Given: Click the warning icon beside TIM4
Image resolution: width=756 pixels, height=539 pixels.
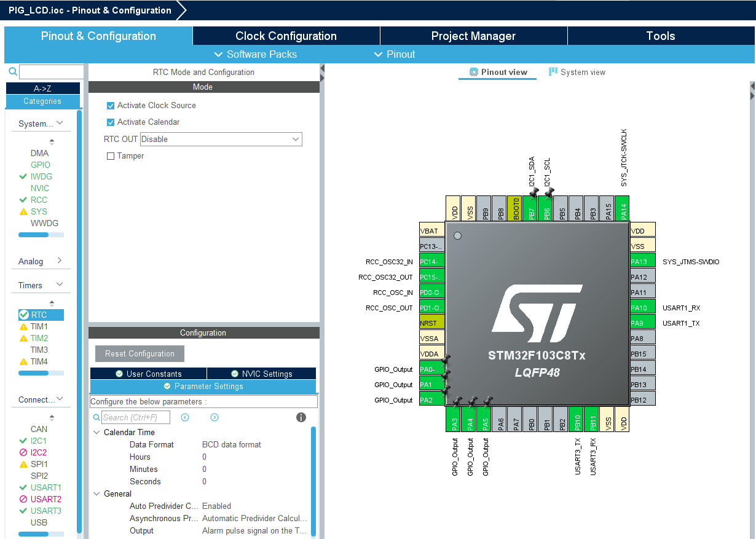Looking at the screenshot, I should (23, 361).
